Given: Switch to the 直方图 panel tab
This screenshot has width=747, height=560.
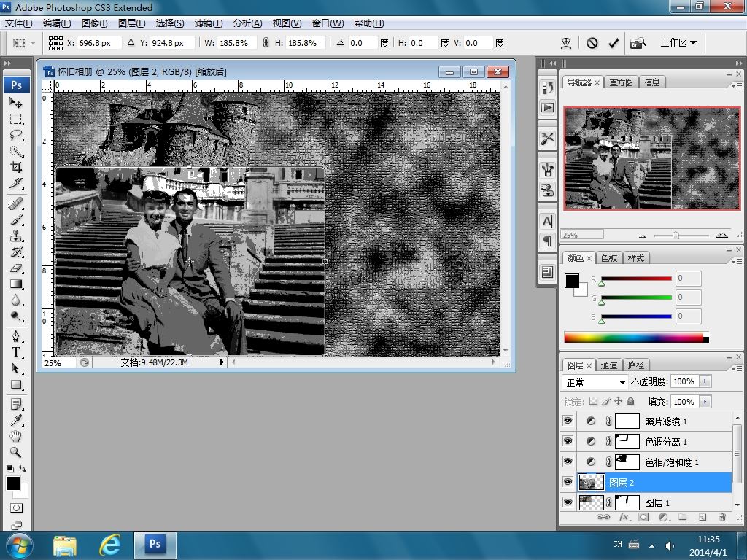Looking at the screenshot, I should point(622,82).
